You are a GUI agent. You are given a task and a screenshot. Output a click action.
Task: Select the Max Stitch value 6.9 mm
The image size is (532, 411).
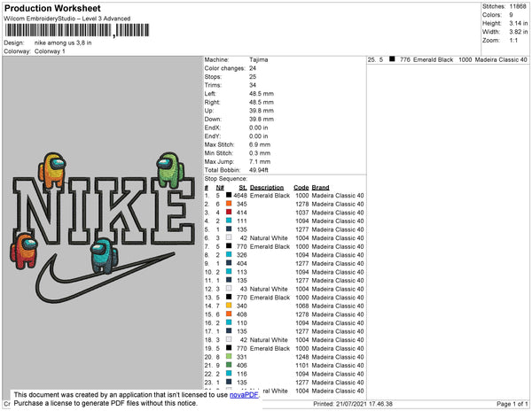(x=260, y=144)
